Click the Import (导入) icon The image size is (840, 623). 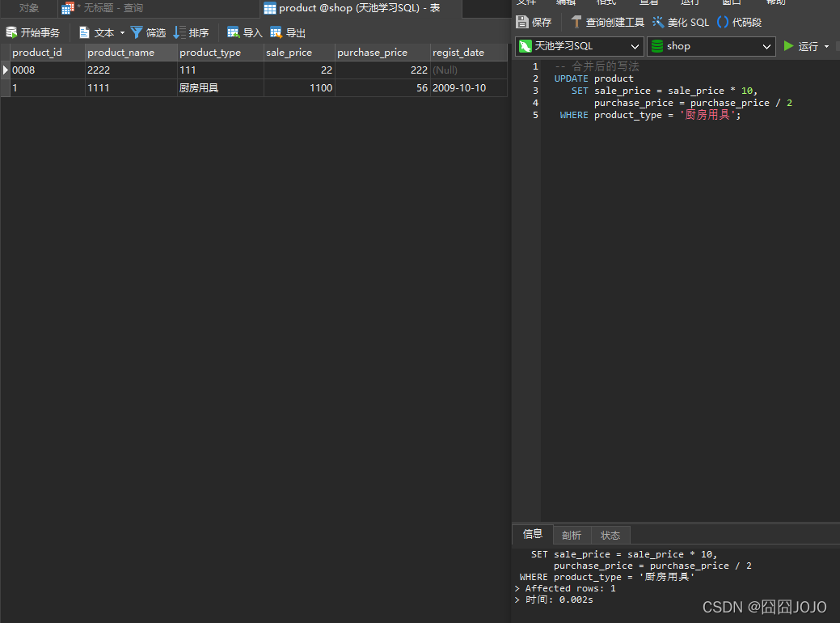(x=233, y=32)
